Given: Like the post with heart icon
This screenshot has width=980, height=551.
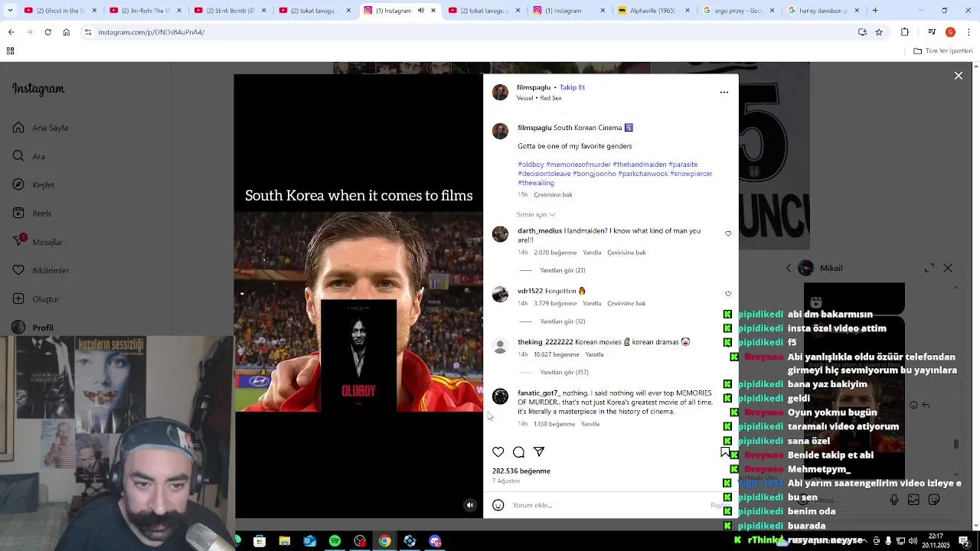Looking at the screenshot, I should [x=498, y=452].
